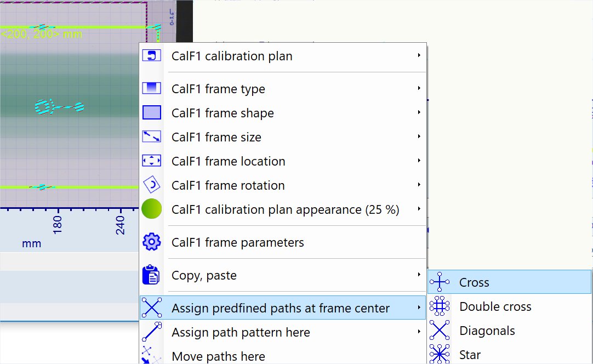Click the clipboard Copy, paste icon
Image resolution: width=593 pixels, height=364 pixels.
(x=151, y=275)
